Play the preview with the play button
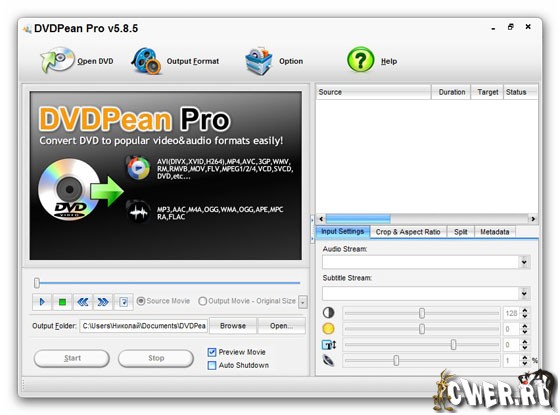Image resolution: width=560 pixels, height=415 pixels. pos(42,302)
